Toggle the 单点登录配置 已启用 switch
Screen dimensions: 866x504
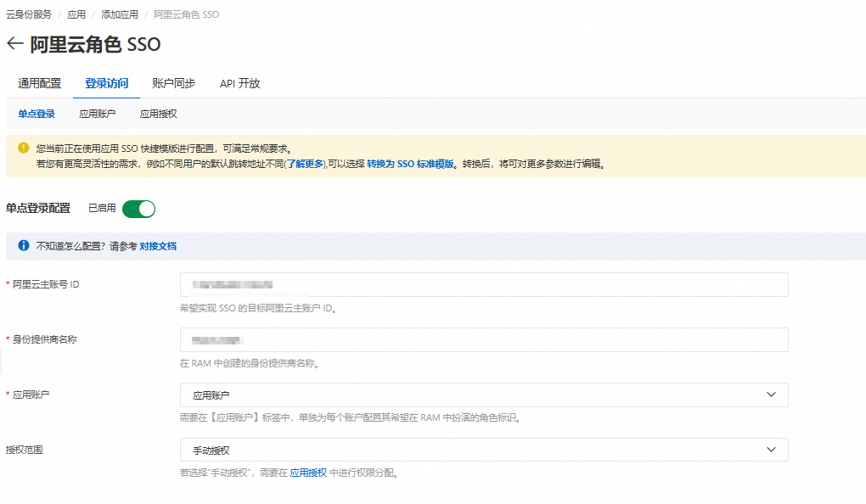138,209
